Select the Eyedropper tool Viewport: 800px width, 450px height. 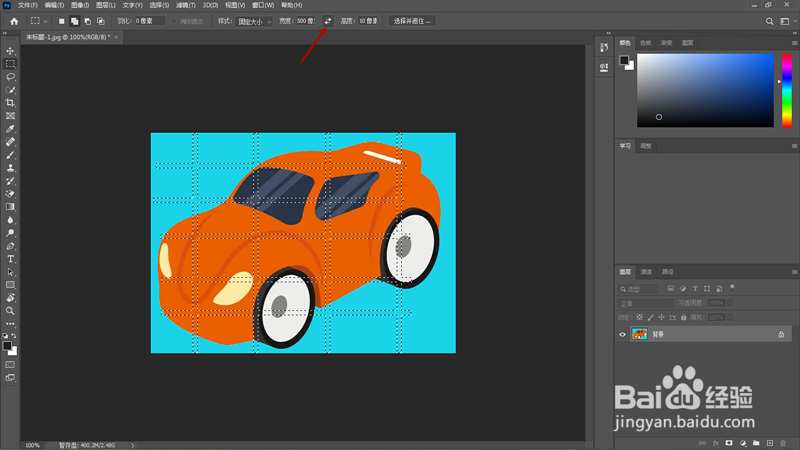(11, 129)
